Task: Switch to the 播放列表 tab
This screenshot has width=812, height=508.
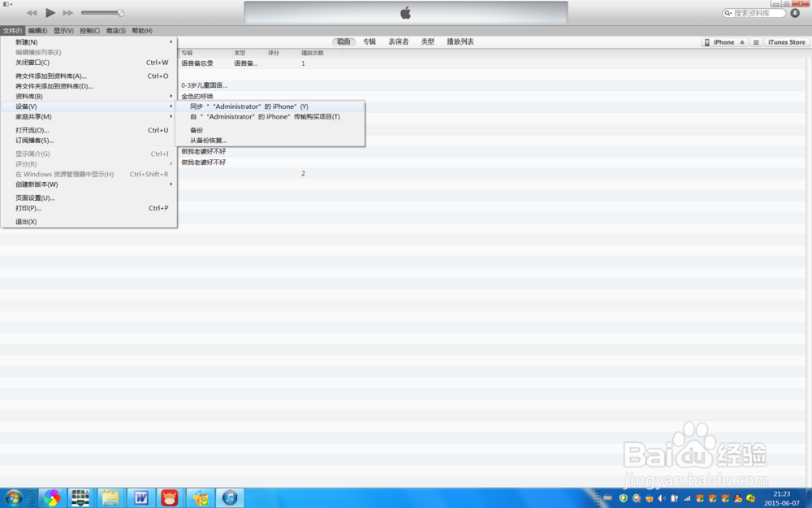Action: point(460,41)
